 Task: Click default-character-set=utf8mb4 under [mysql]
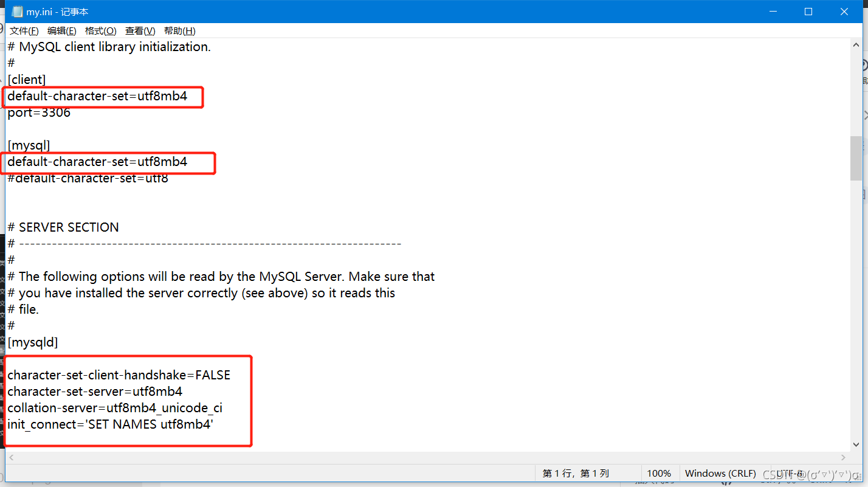pos(97,162)
